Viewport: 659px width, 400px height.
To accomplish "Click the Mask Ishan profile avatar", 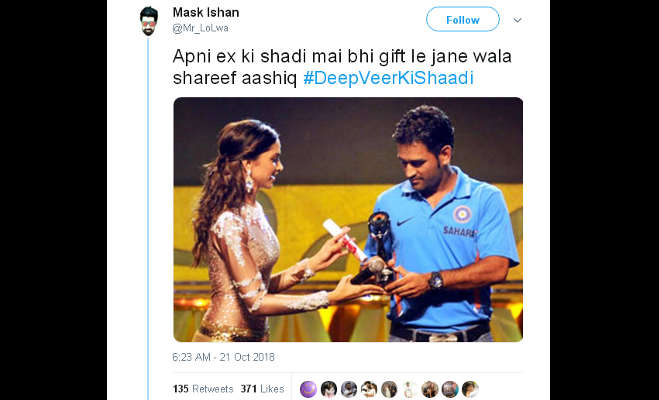I will pyautogui.click(x=148, y=21).
